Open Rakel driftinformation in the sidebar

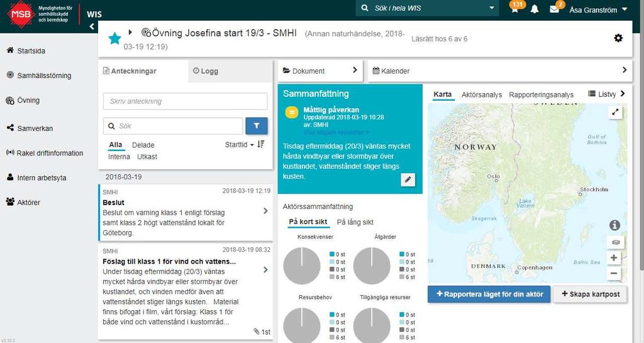(45, 153)
